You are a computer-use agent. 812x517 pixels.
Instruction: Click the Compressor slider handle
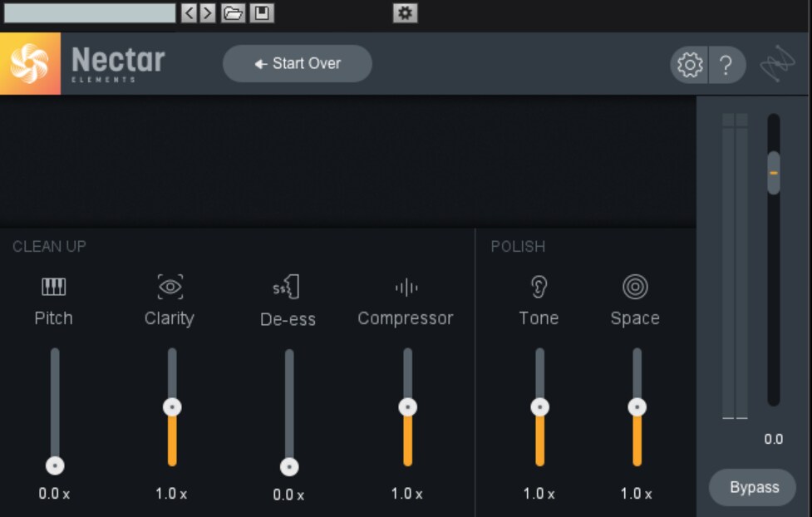pyautogui.click(x=407, y=407)
